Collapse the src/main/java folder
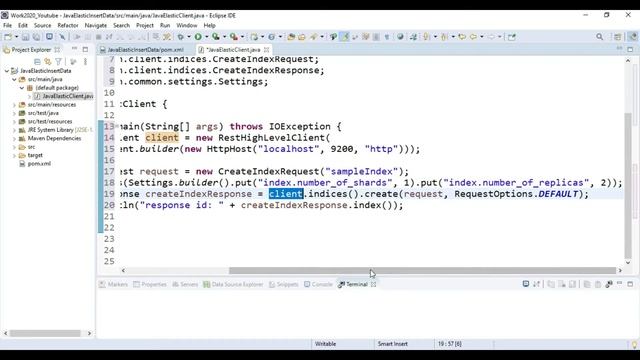The height and width of the screenshot is (360, 640). coord(14,79)
